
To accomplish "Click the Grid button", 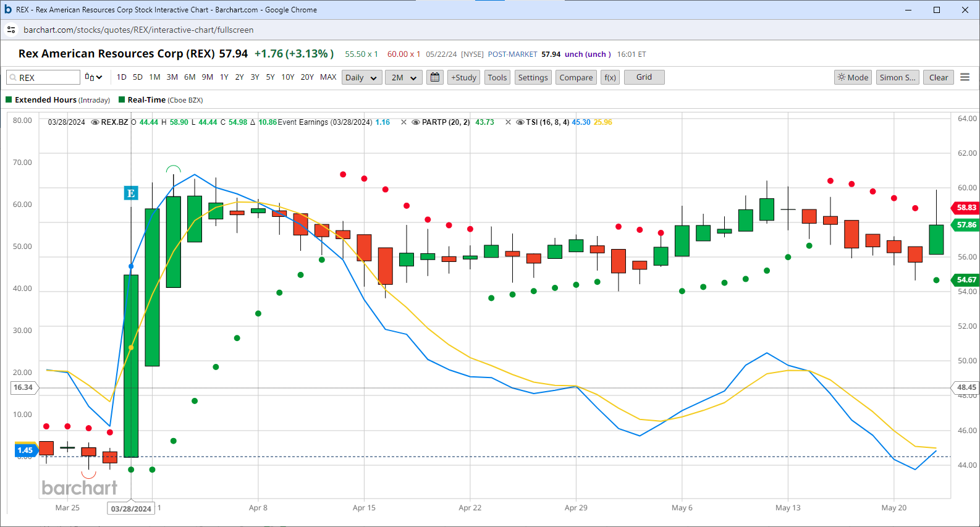I will (644, 77).
